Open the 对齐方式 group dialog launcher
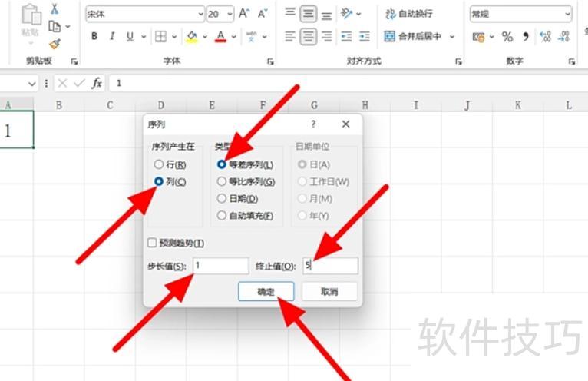Viewport: 588px width, 381px height. tap(458, 61)
